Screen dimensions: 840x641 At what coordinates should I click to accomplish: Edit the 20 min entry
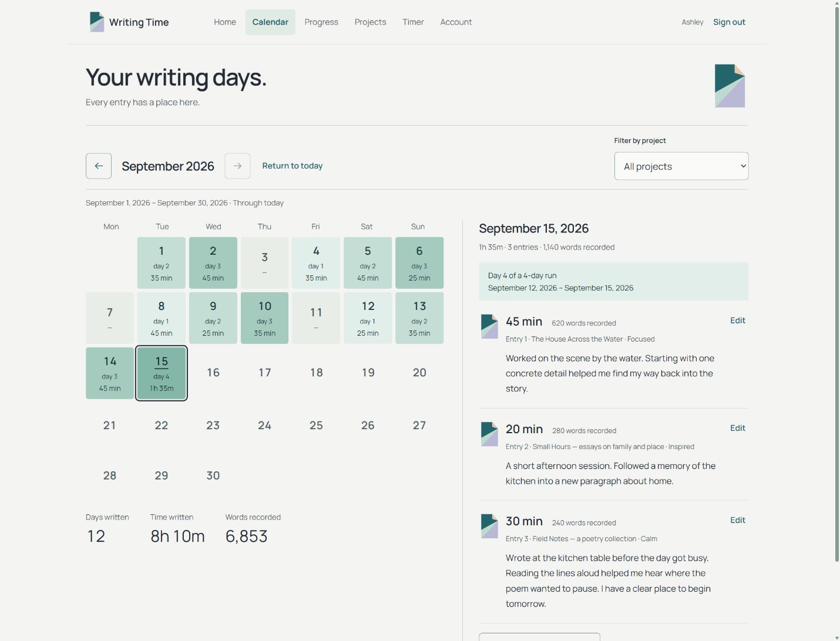(x=738, y=428)
